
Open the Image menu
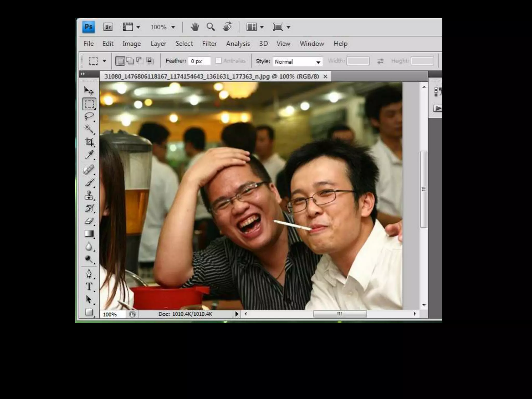pyautogui.click(x=131, y=44)
